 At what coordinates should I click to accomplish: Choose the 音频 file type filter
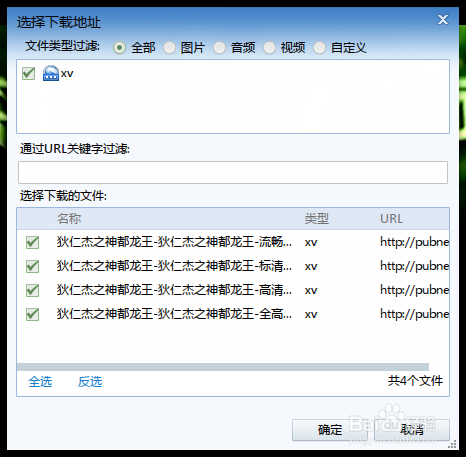[x=219, y=48]
